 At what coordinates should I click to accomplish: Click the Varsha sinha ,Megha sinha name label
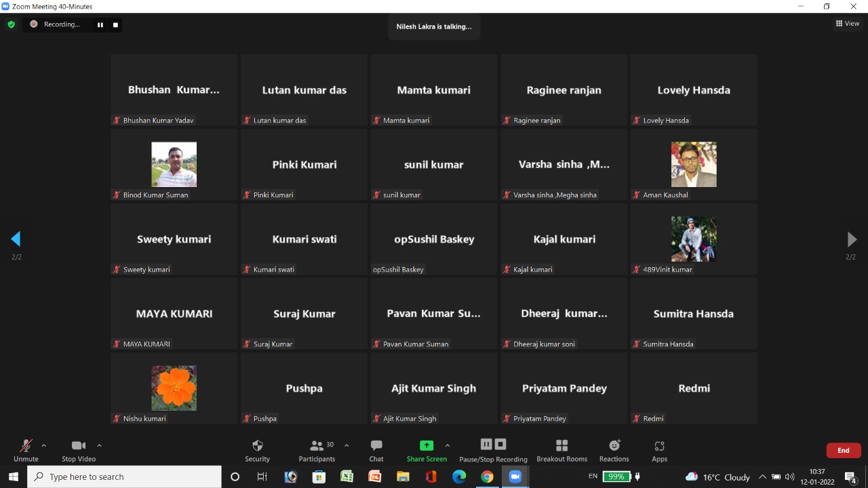click(x=555, y=195)
